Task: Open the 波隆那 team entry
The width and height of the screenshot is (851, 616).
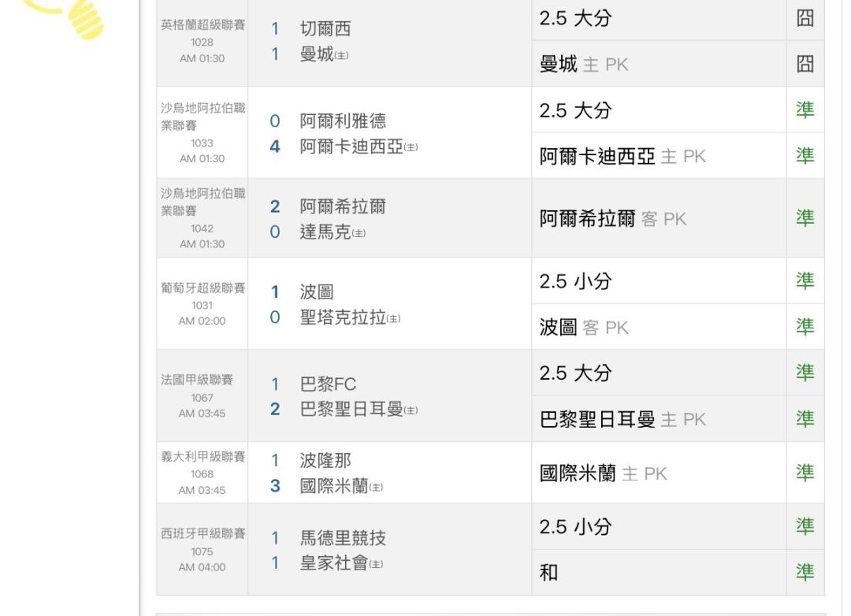Action: pyautogui.click(x=325, y=461)
